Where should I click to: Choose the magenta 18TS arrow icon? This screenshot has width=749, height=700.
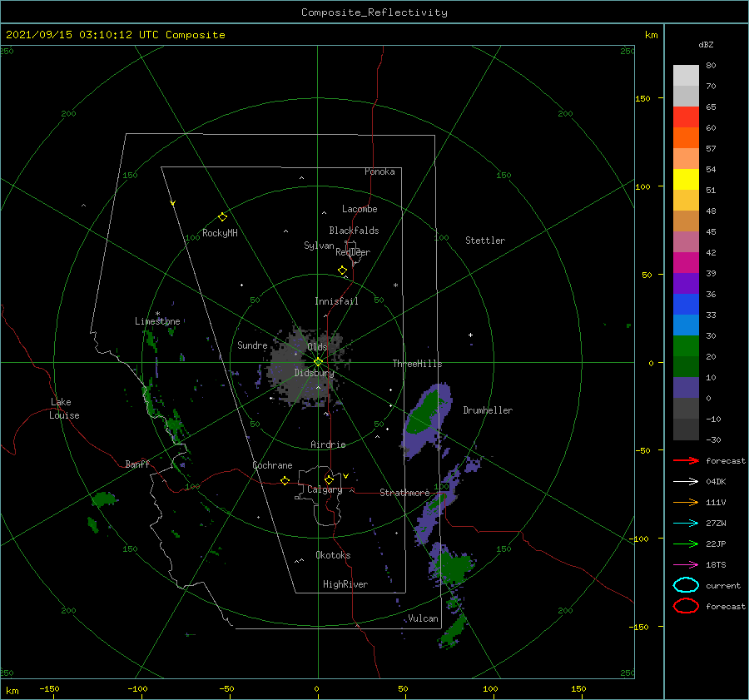(686, 565)
